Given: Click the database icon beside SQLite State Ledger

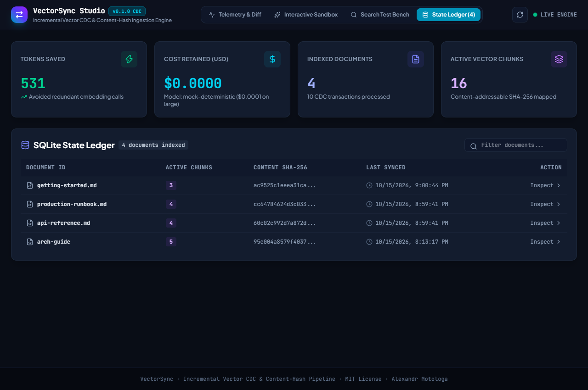Looking at the screenshot, I should coord(25,145).
